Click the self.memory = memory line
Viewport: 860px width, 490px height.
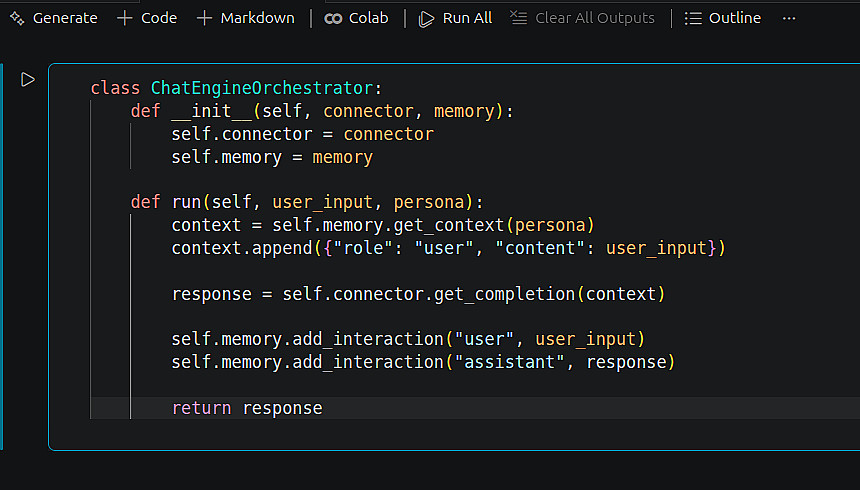(x=271, y=157)
